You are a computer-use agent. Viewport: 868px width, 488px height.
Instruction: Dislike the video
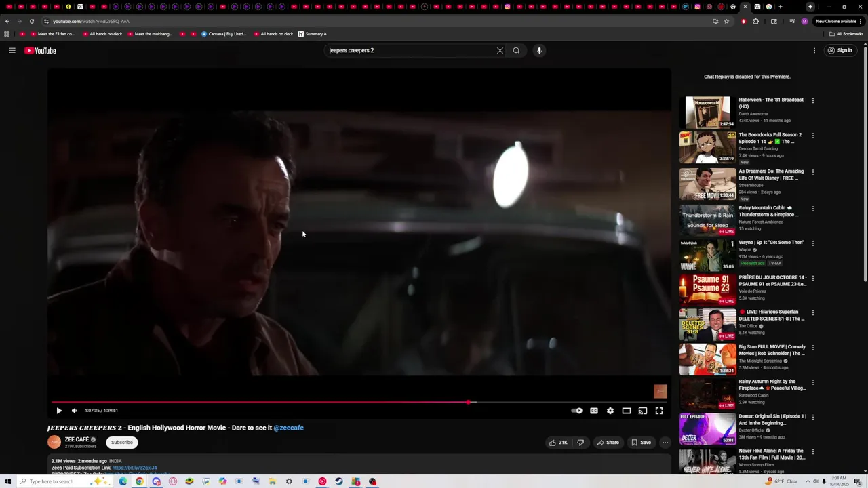click(x=580, y=443)
